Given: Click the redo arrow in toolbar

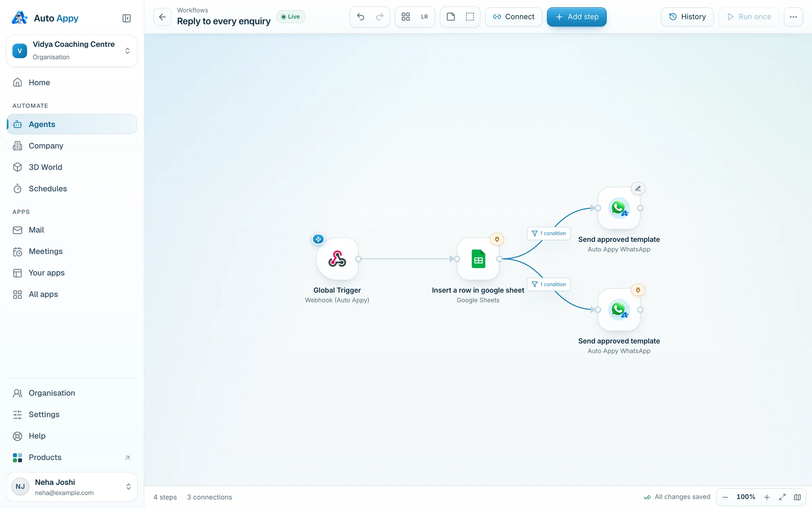Looking at the screenshot, I should (x=380, y=17).
